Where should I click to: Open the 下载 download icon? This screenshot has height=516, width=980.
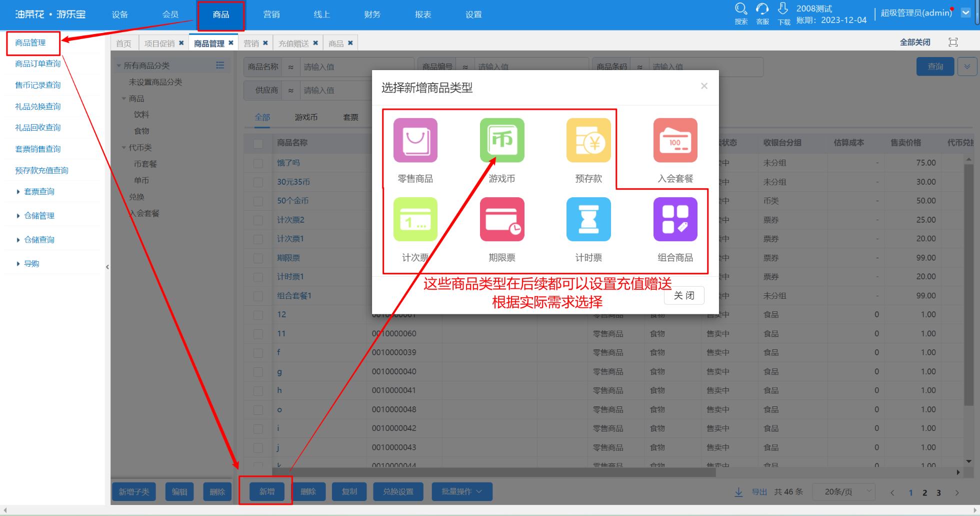coord(783,9)
